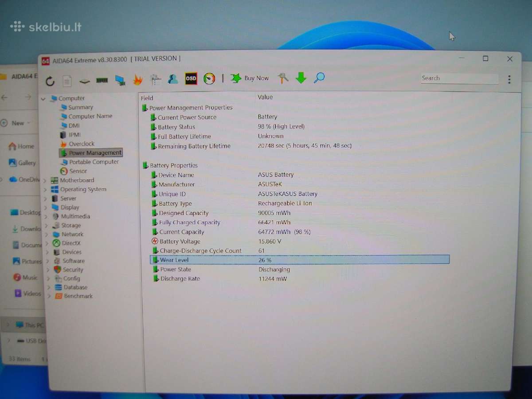
Task: Click the user profile toolbar icon
Action: point(173,79)
